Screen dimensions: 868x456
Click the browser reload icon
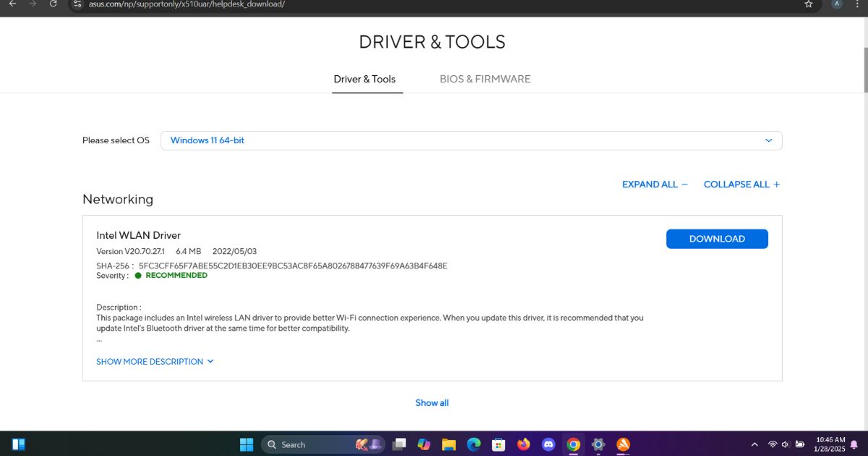(x=53, y=4)
